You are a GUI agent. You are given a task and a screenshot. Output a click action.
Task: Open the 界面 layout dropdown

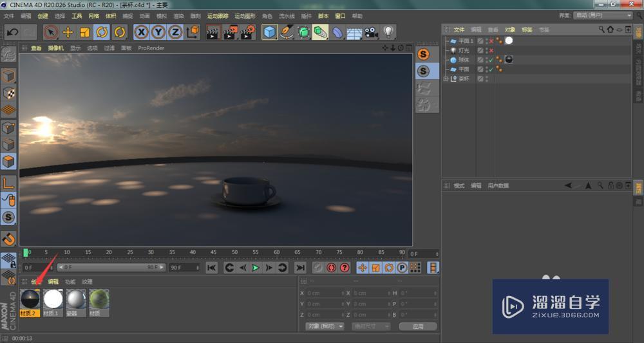(x=603, y=15)
